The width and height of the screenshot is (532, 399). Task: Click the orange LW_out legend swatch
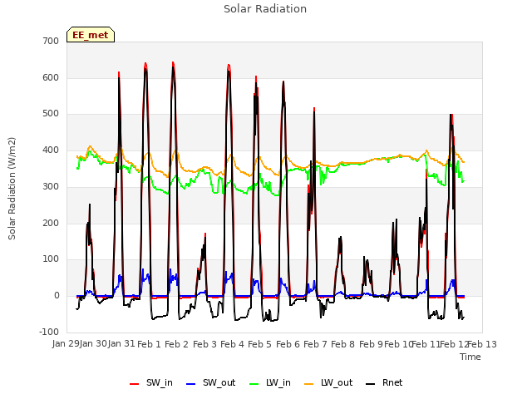tap(309, 384)
